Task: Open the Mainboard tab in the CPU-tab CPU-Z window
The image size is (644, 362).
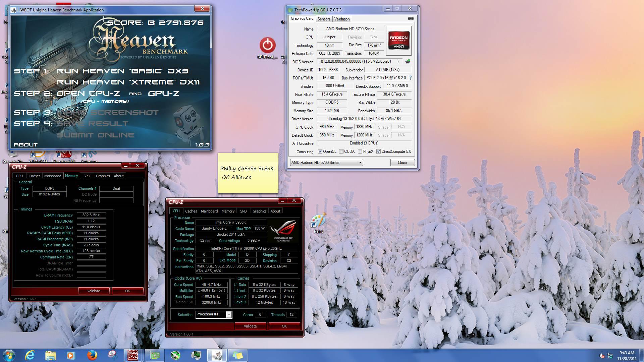Action: (209, 211)
